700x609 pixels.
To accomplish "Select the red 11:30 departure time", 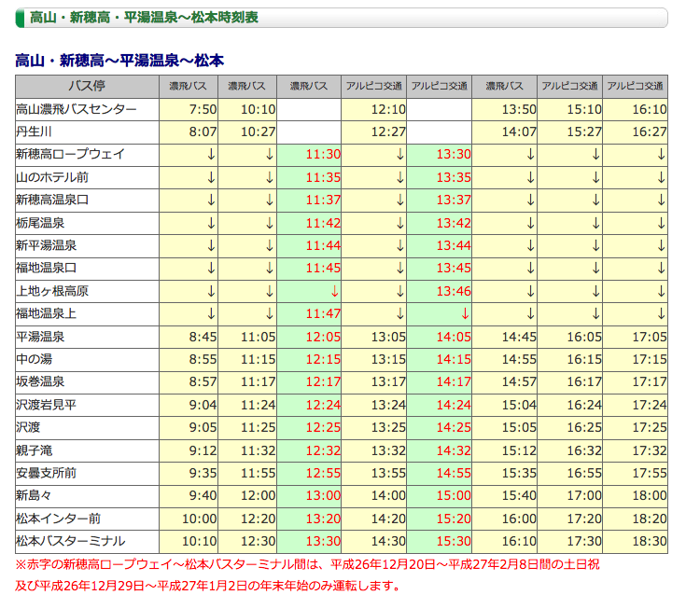I will [323, 154].
